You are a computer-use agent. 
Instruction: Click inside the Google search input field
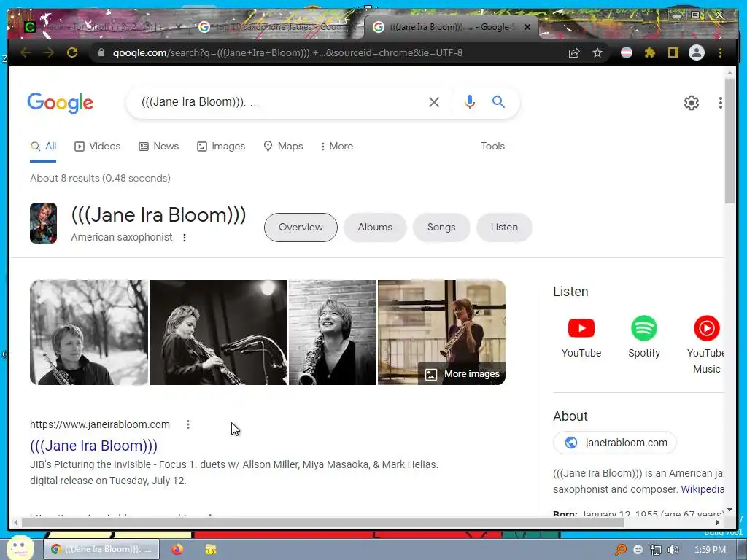pyautogui.click(x=281, y=102)
